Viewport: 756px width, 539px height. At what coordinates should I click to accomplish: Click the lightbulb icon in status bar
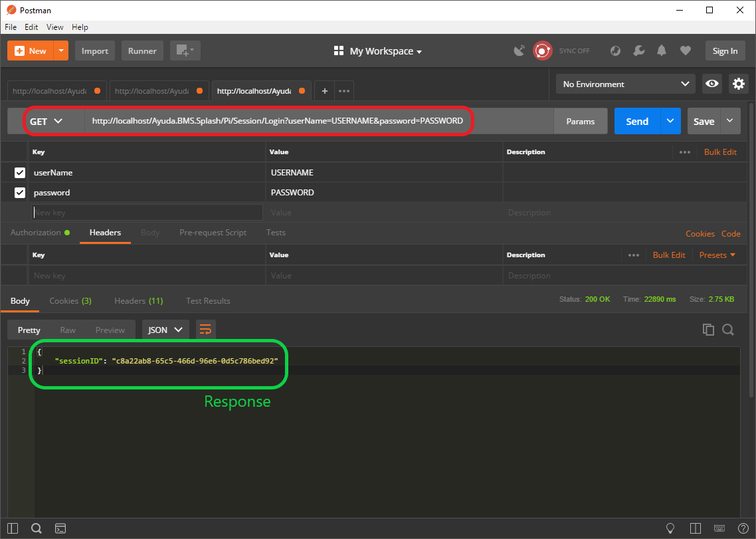(670, 528)
